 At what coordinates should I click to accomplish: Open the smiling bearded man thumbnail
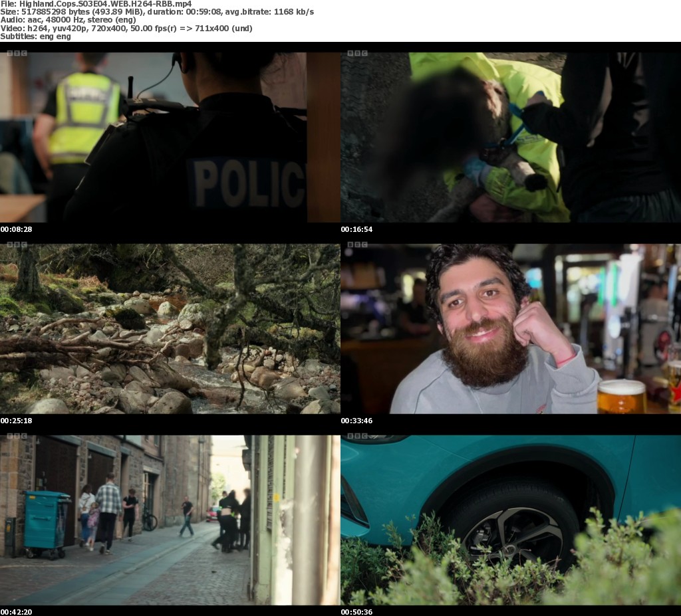click(511, 328)
